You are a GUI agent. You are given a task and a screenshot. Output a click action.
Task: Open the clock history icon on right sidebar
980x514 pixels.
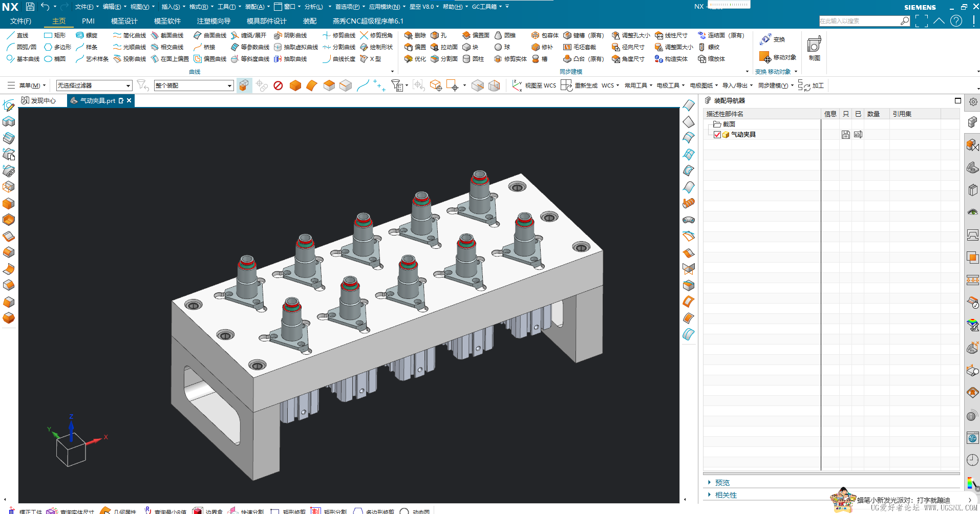pos(972,460)
